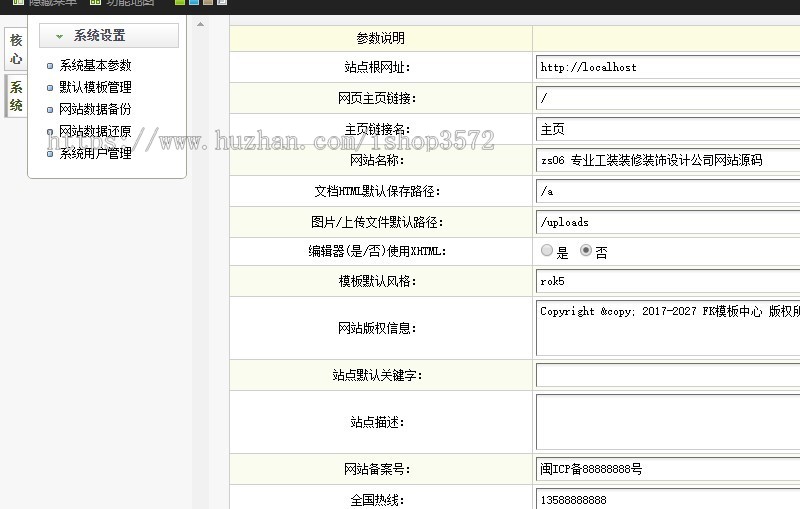Select the 是 radio for XHTML editor
The image size is (800, 509).
coord(546,250)
